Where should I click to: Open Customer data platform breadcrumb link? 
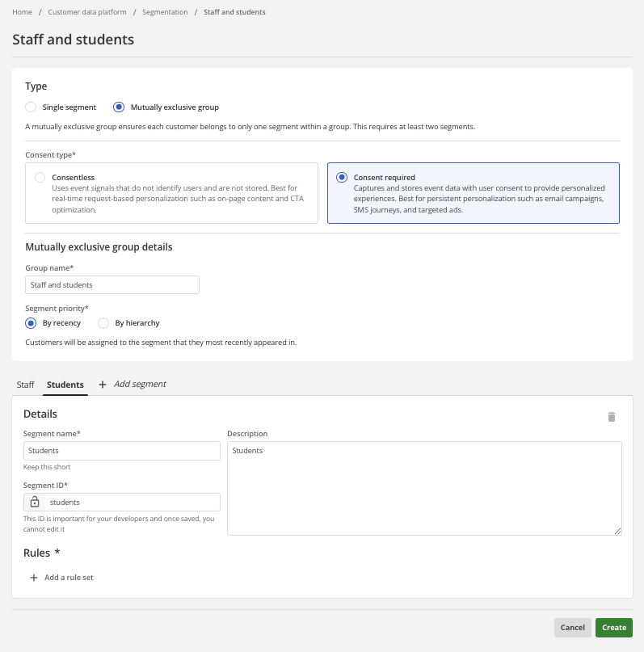[x=87, y=12]
